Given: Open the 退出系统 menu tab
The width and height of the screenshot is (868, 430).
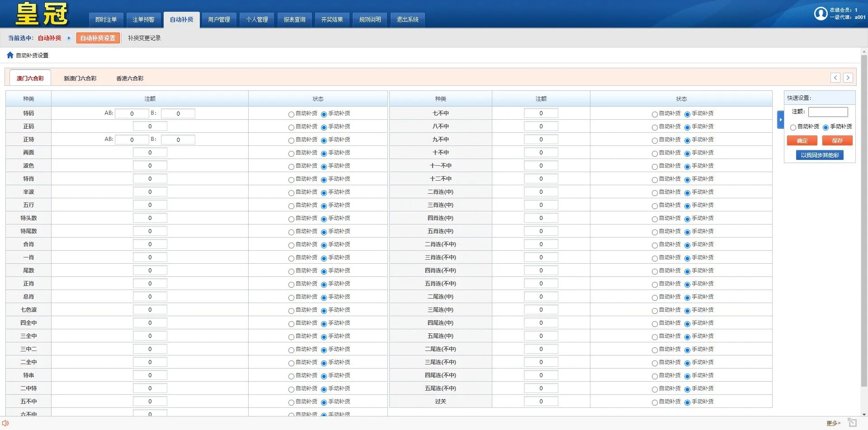Looking at the screenshot, I should point(407,19).
